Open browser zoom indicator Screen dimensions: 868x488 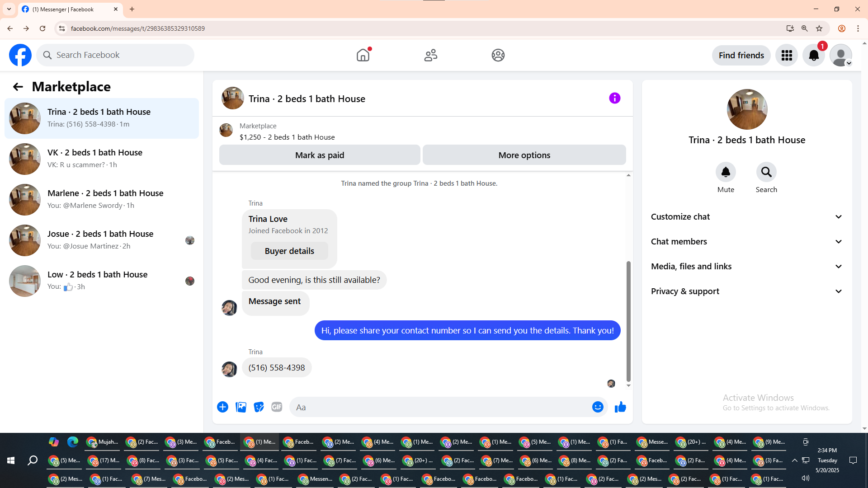click(805, 28)
